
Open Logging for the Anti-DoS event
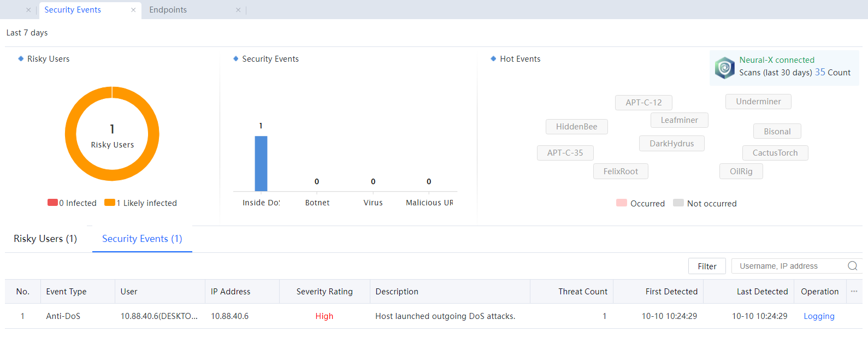click(819, 316)
